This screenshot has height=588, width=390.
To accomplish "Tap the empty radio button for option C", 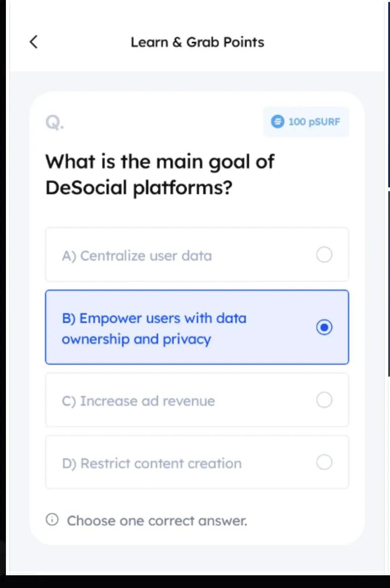I will pos(324,400).
